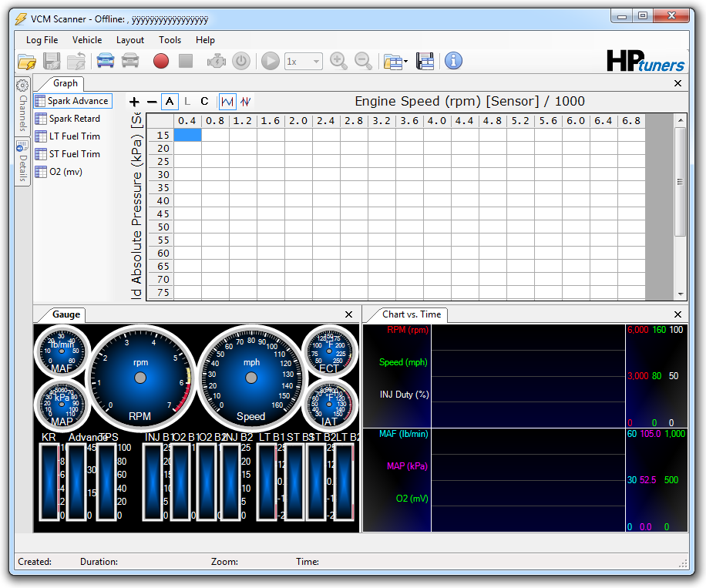
Task: Select LT Fuel Trim in the graph list
Action: click(x=74, y=136)
